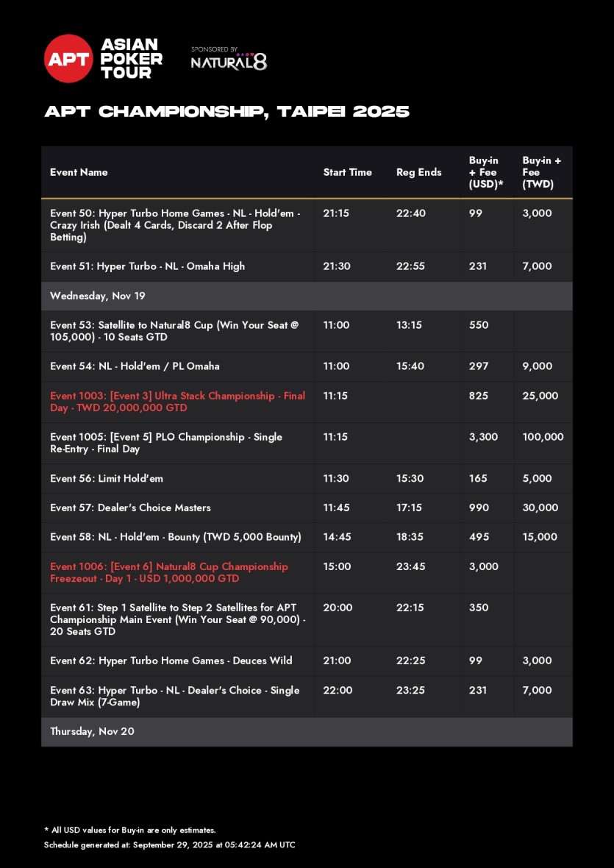Open Event 1003 Ultra Stack Championship link
This screenshot has height=868, width=614.
pyautogui.click(x=177, y=402)
